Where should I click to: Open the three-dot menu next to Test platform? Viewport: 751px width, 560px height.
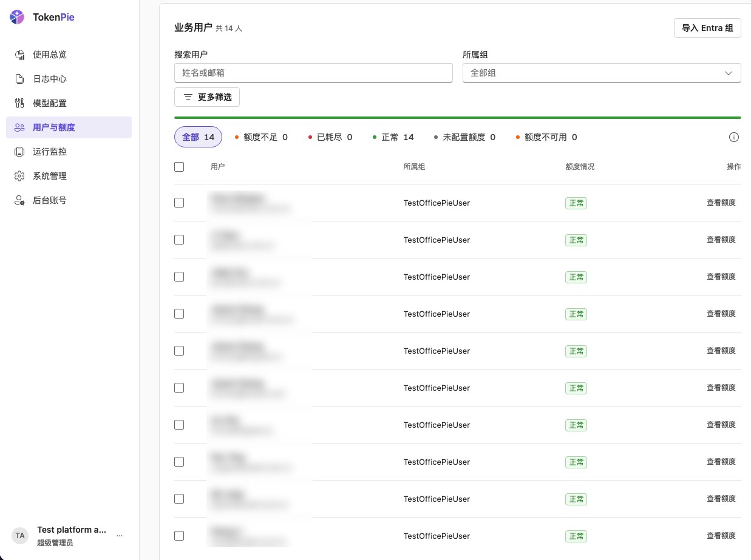click(x=120, y=536)
